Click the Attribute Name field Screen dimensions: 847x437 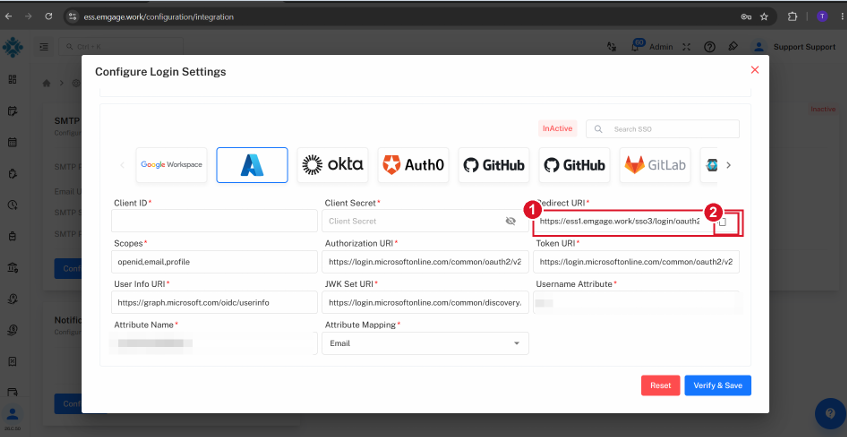coord(214,343)
